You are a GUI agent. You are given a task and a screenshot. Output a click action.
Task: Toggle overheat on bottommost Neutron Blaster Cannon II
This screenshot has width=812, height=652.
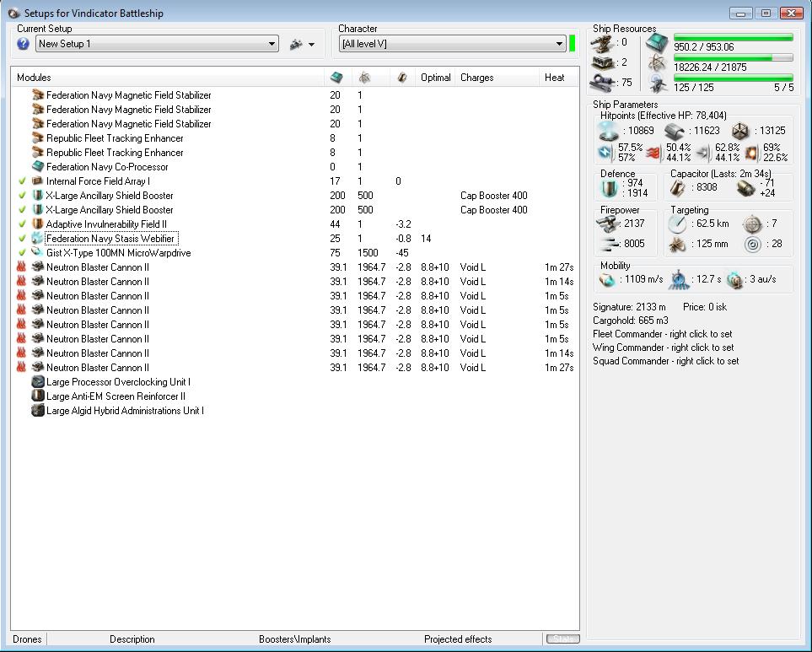(x=21, y=367)
